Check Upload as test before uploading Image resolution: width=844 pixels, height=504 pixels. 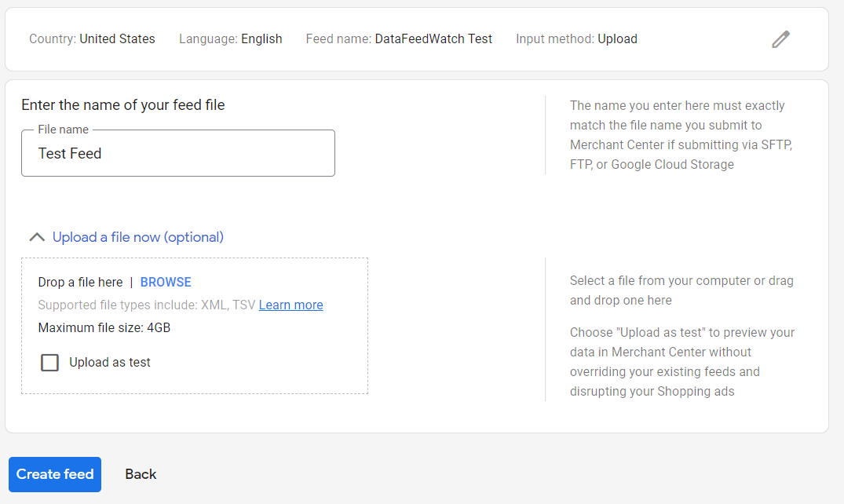49,362
